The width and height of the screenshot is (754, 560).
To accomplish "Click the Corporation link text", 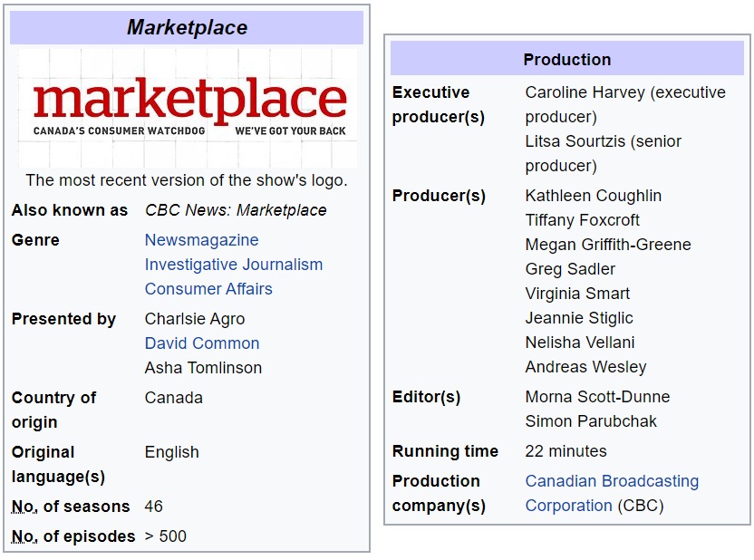I will (568, 506).
